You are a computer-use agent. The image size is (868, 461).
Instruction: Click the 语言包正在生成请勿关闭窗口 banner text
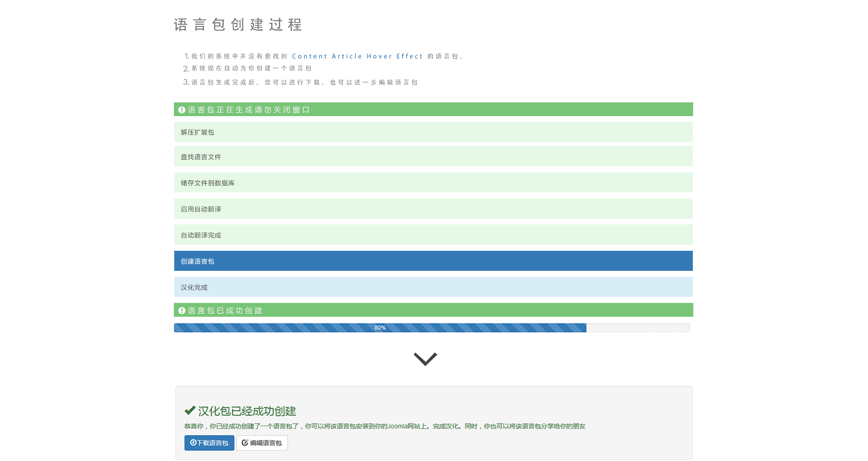pyautogui.click(x=249, y=110)
